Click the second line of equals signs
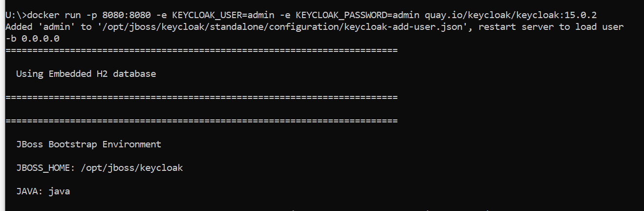644x211 pixels. click(x=201, y=97)
